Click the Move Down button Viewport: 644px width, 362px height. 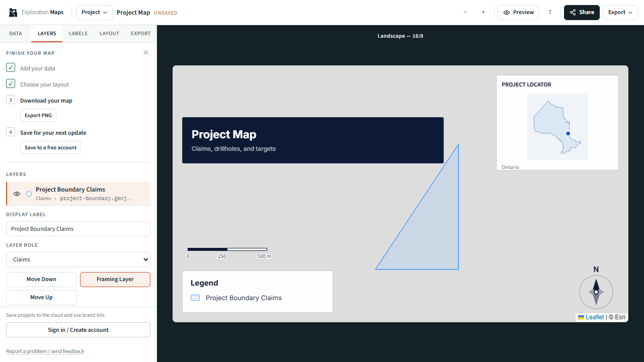pyautogui.click(x=41, y=280)
